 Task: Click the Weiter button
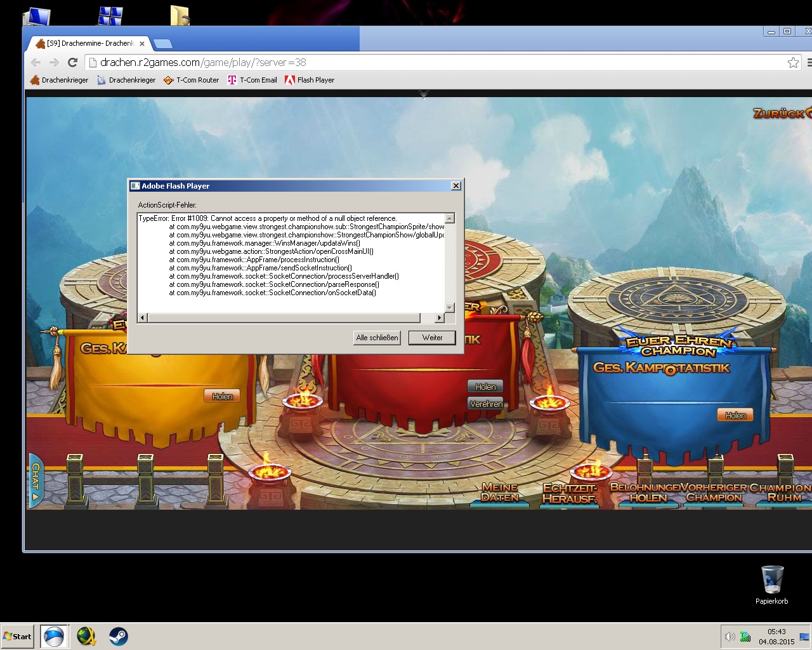[x=432, y=338]
